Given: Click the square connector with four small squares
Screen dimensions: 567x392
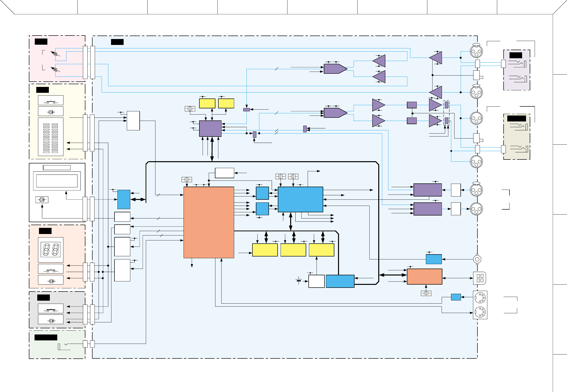Looking at the screenshot, I should 480,278.
